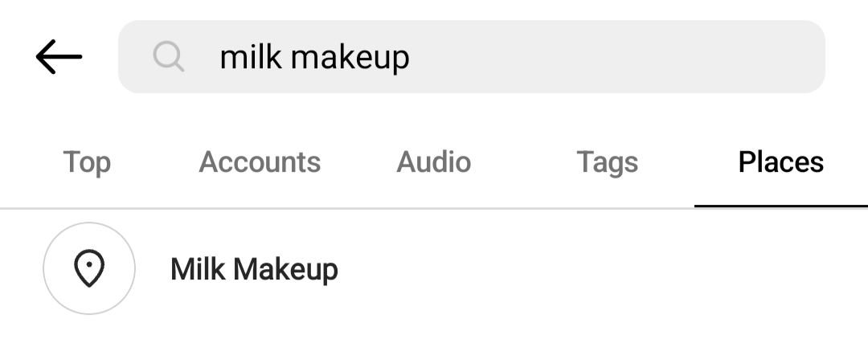Image resolution: width=868 pixels, height=339 pixels.
Task: Click the empty right side of search bar
Action: (x=683, y=57)
